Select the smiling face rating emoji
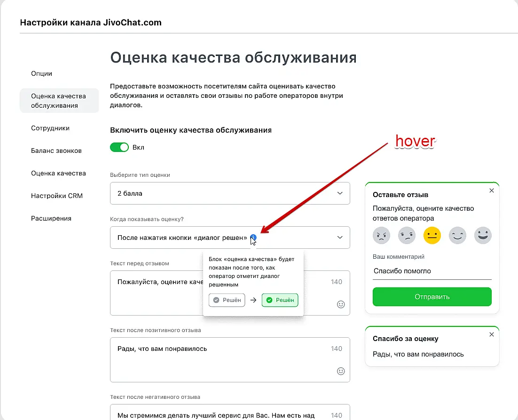The width and height of the screenshot is (518, 420). pyautogui.click(x=457, y=236)
